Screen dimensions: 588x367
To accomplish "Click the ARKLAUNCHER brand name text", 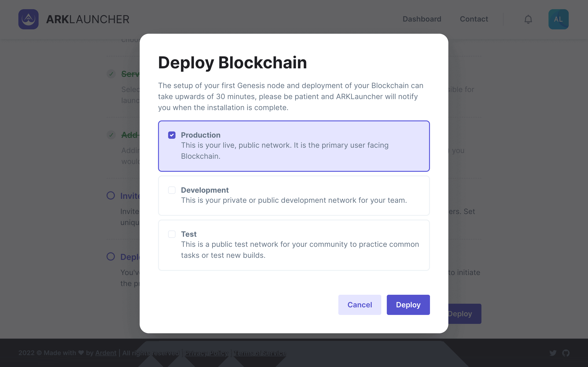I will 88,19.
